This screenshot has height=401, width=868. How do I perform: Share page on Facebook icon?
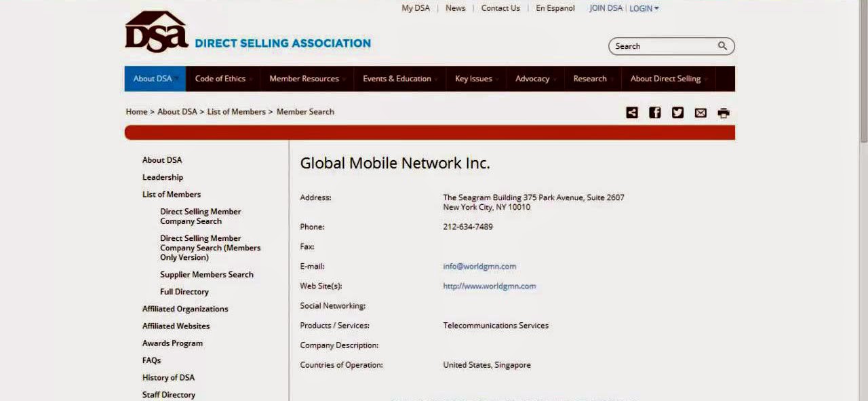(655, 113)
